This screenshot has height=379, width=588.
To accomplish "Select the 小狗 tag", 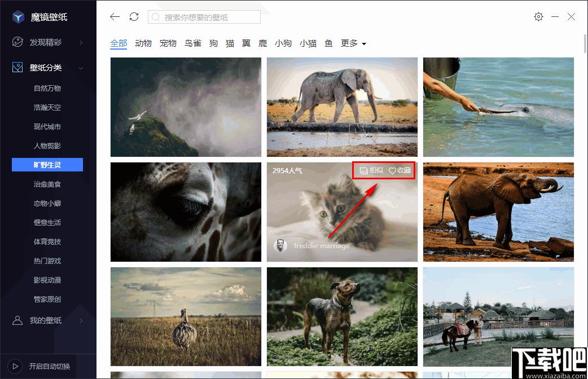I will coord(283,43).
